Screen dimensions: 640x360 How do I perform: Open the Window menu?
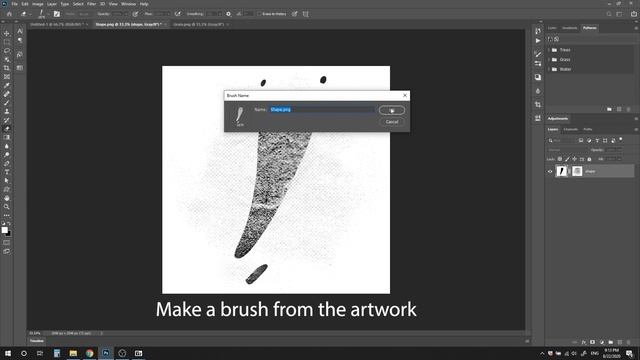click(128, 4)
